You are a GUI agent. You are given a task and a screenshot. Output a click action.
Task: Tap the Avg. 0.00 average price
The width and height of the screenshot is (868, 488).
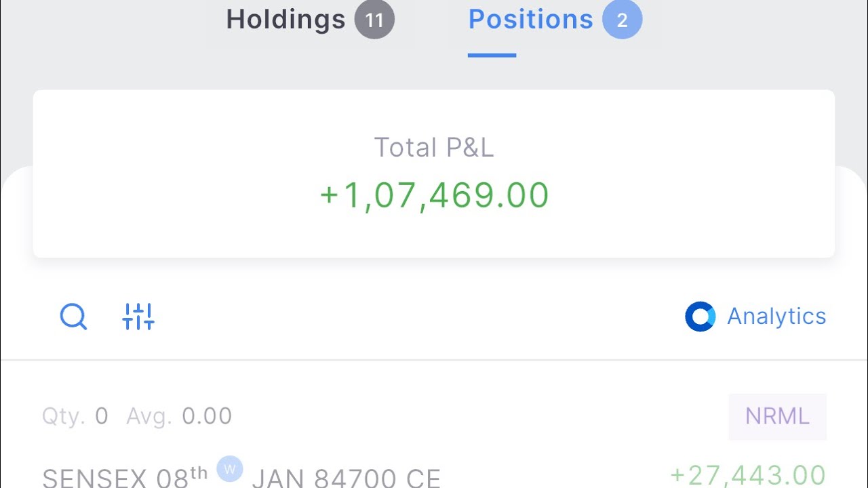pos(179,416)
